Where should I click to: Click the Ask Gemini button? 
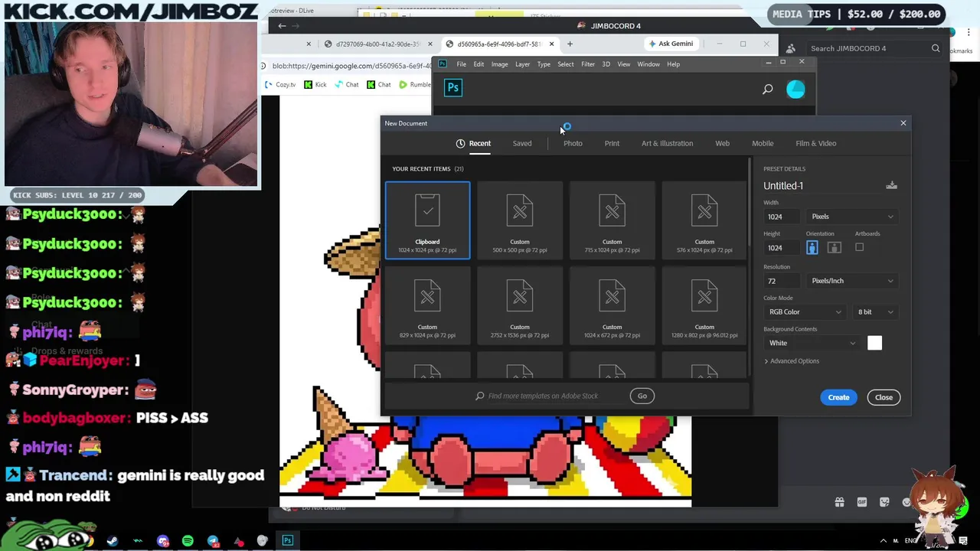(x=670, y=44)
